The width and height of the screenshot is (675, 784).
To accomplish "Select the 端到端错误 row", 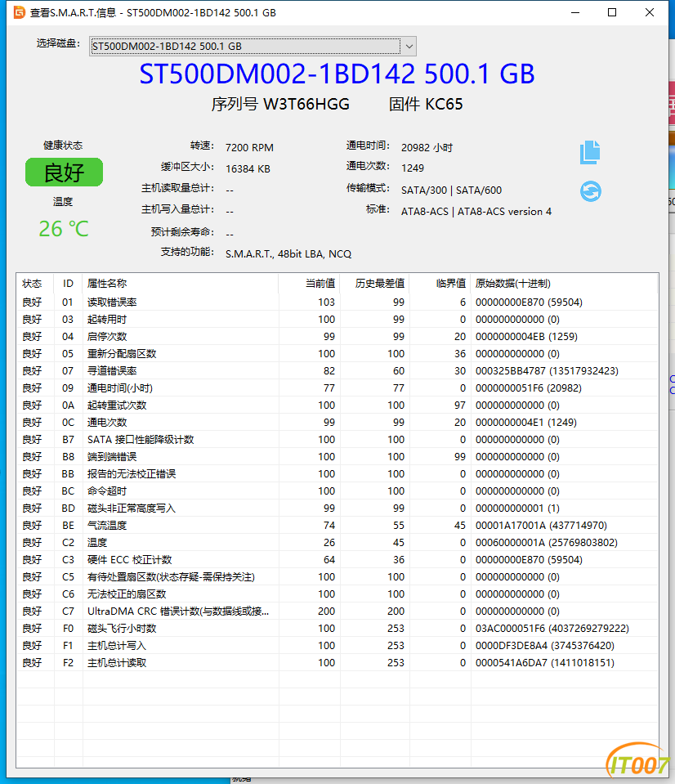I will tap(337, 456).
